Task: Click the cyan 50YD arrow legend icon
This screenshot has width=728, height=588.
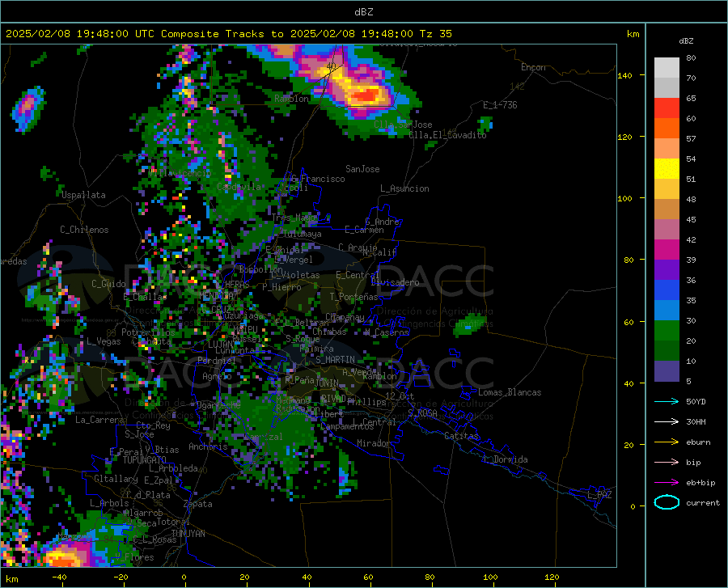Action: [x=667, y=401]
